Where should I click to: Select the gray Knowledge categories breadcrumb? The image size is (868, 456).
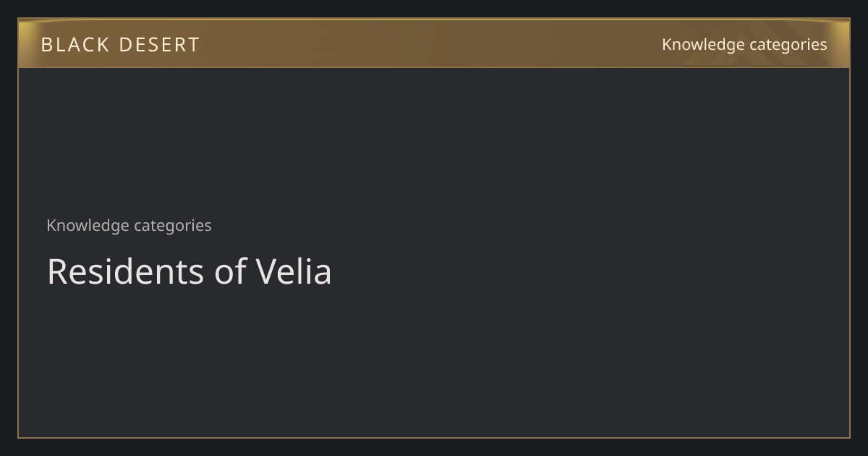click(x=129, y=225)
